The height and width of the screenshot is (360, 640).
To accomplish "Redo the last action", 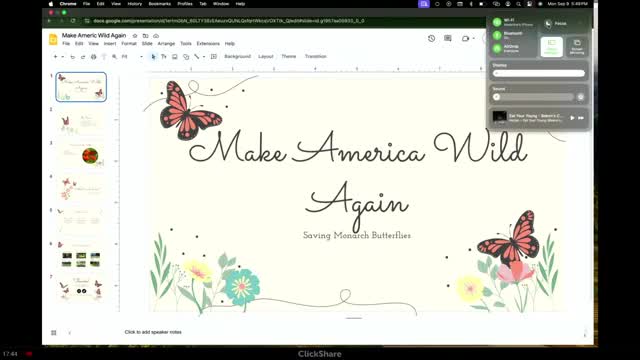I will [83, 57].
